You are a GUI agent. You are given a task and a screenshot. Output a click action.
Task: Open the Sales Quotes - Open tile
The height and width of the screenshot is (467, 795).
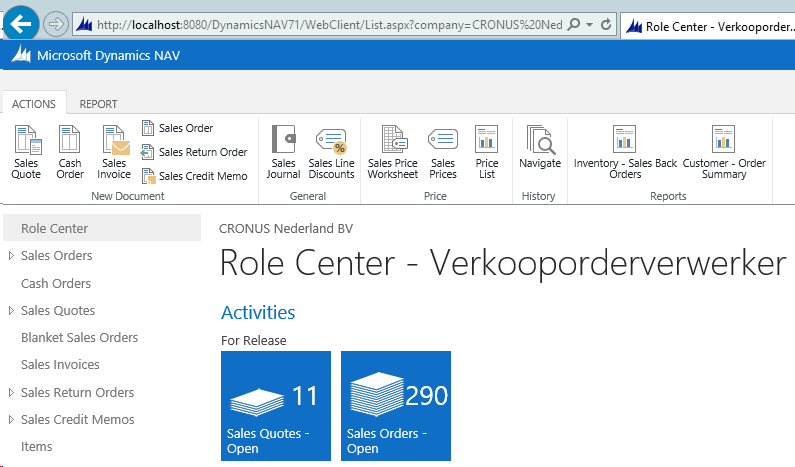276,406
